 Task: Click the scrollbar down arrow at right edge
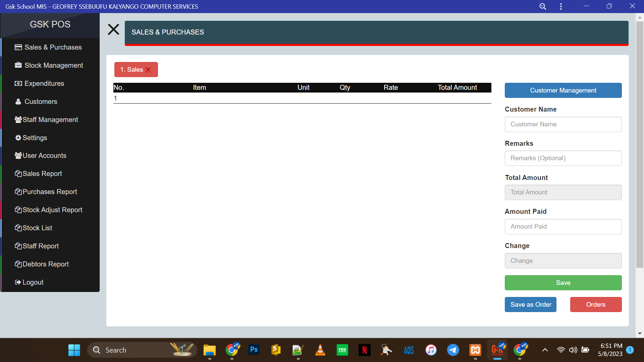click(x=640, y=334)
